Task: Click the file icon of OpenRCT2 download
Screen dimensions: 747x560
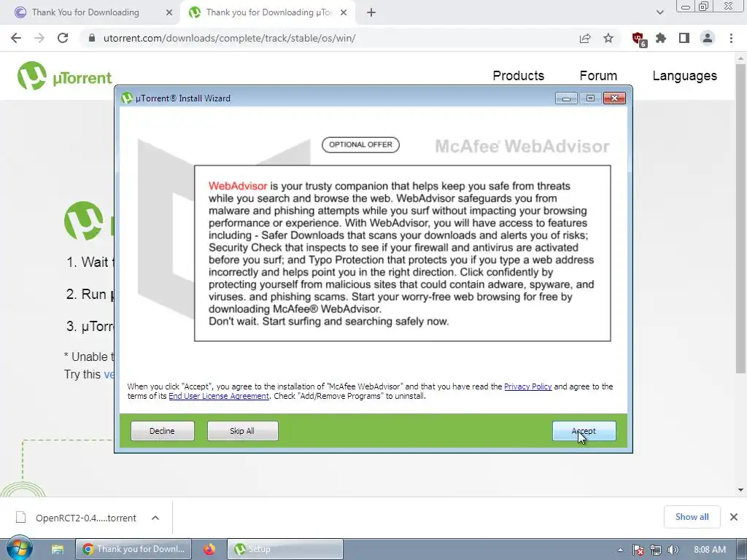Action: pyautogui.click(x=20, y=517)
